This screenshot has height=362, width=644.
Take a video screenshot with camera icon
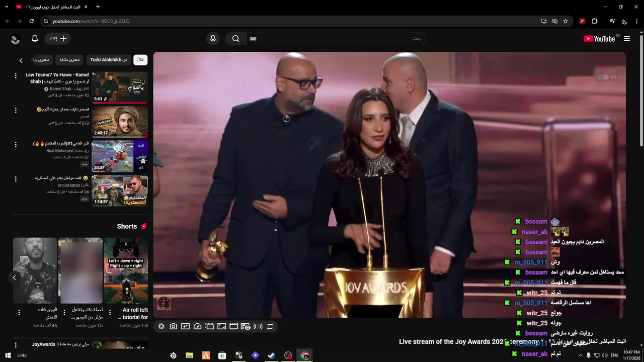pyautogui.click(x=173, y=326)
